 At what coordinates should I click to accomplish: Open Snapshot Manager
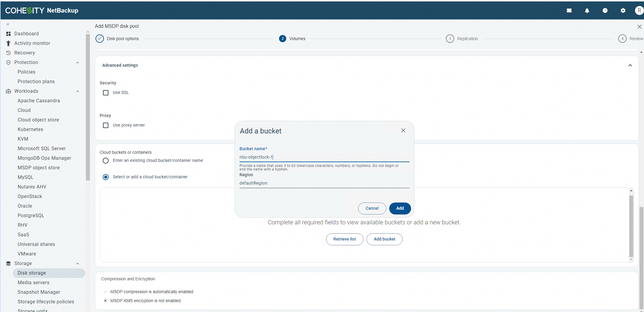39,292
